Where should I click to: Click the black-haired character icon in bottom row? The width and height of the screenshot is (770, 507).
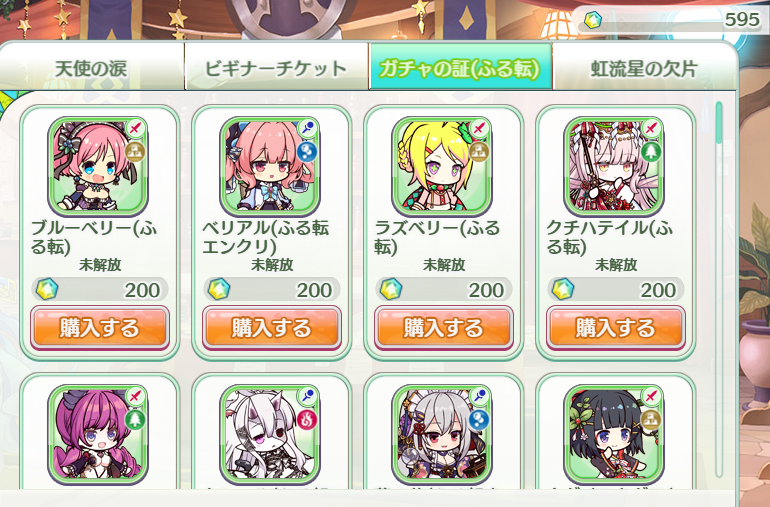pyautogui.click(x=614, y=434)
